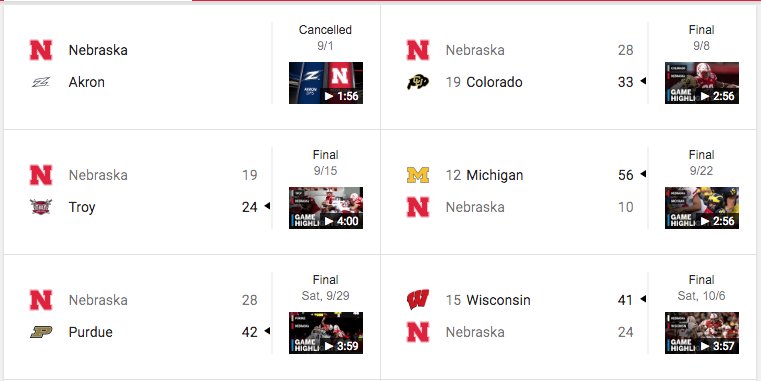Click the Wisconsin W logo

tap(418, 300)
